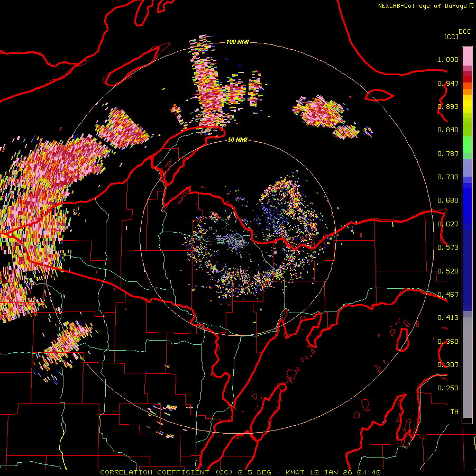Click the KMQT station identifier
The height and width of the screenshot is (476, 476).
coord(296,472)
